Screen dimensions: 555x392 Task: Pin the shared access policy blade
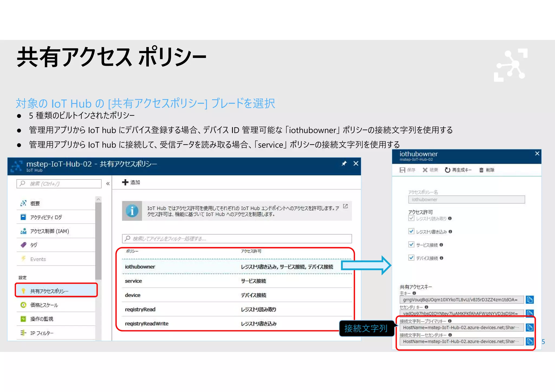click(x=344, y=164)
